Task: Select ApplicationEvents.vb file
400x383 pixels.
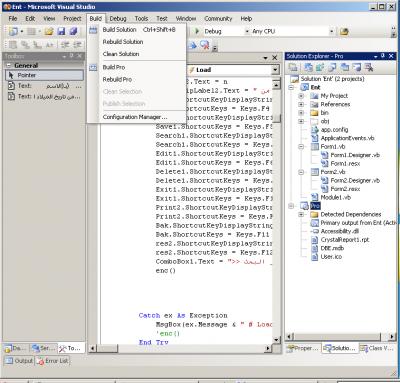Action: point(347,138)
